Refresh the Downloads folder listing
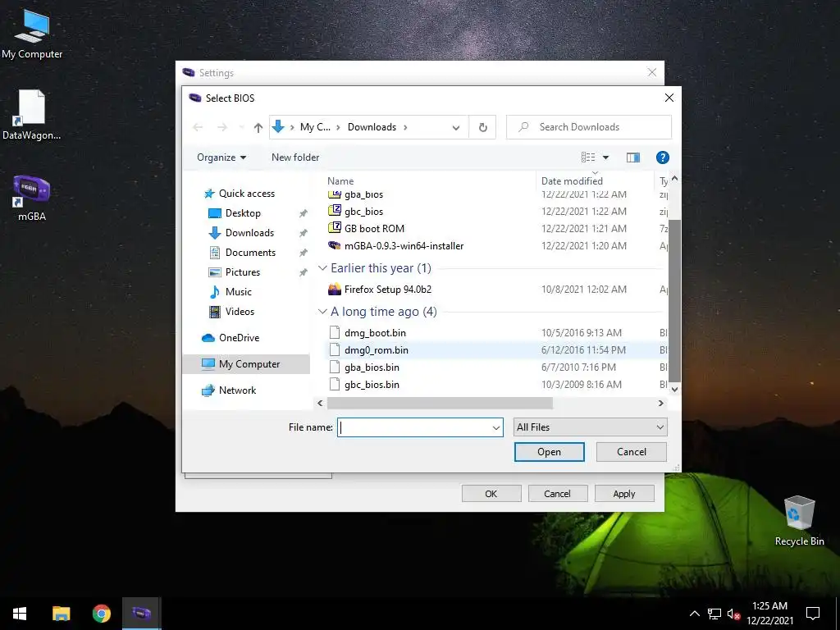The image size is (840, 630). pyautogui.click(x=482, y=127)
